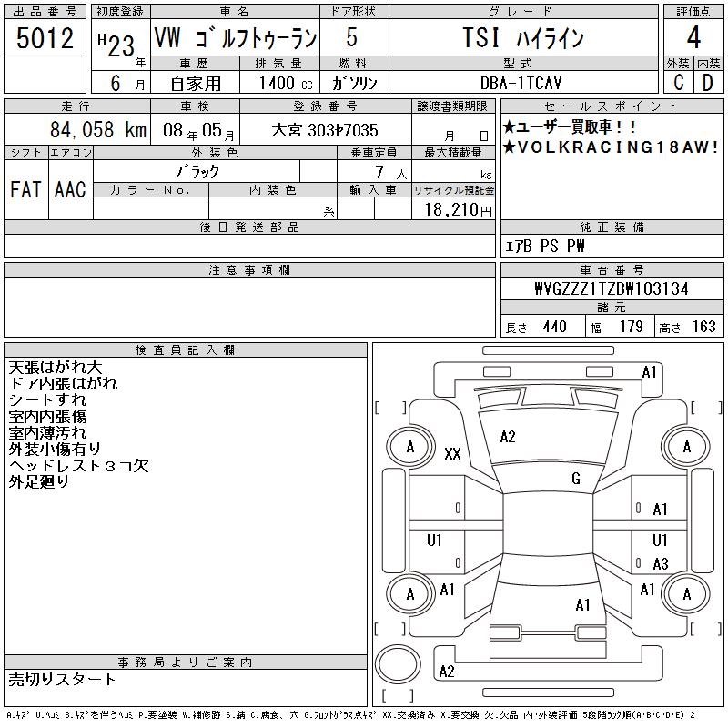Click the top-left wheel circle marked A
The height and width of the screenshot is (728, 728).
[410, 447]
